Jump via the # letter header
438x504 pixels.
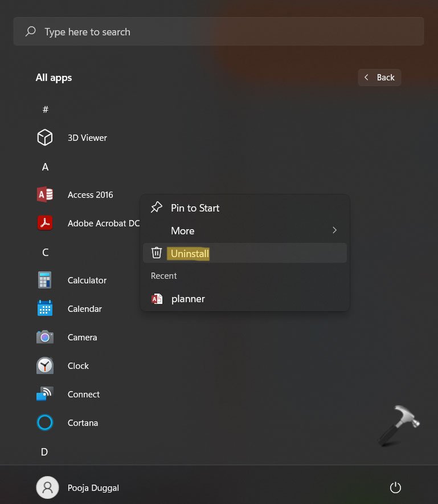tap(45, 109)
